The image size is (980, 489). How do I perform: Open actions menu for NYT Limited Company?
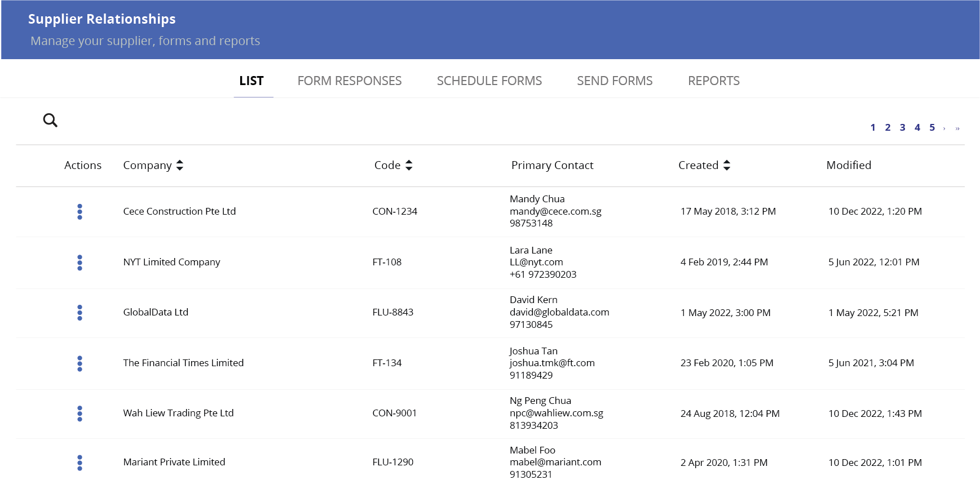[x=80, y=263]
